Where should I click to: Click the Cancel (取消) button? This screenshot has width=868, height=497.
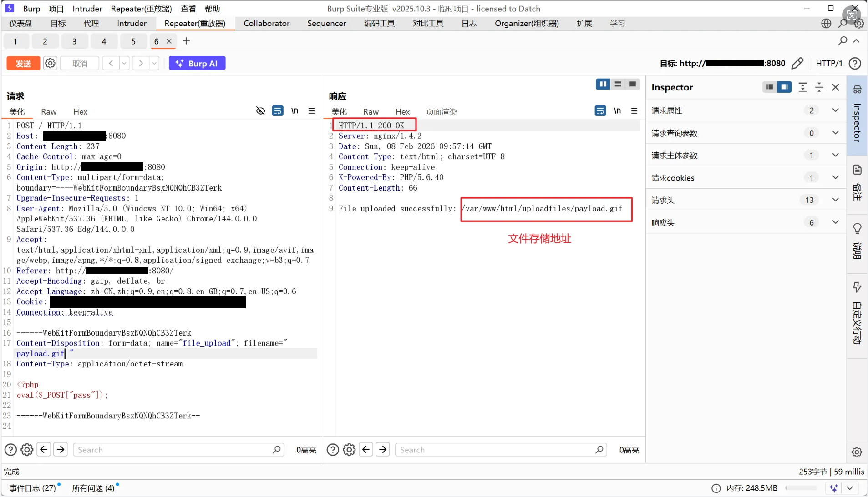(80, 63)
